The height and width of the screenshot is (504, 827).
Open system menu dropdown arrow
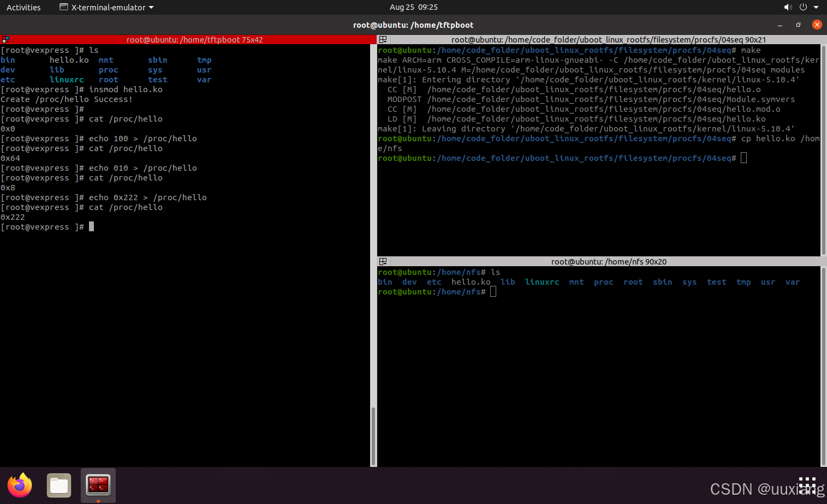tap(816, 7)
